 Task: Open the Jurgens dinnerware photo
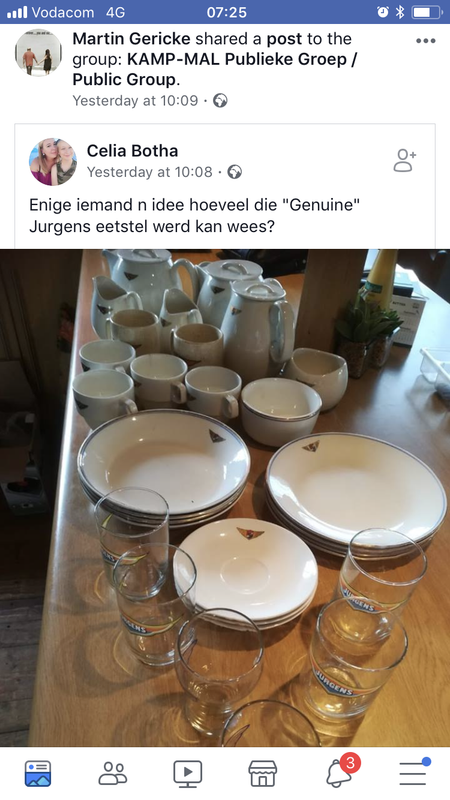tap(225, 497)
